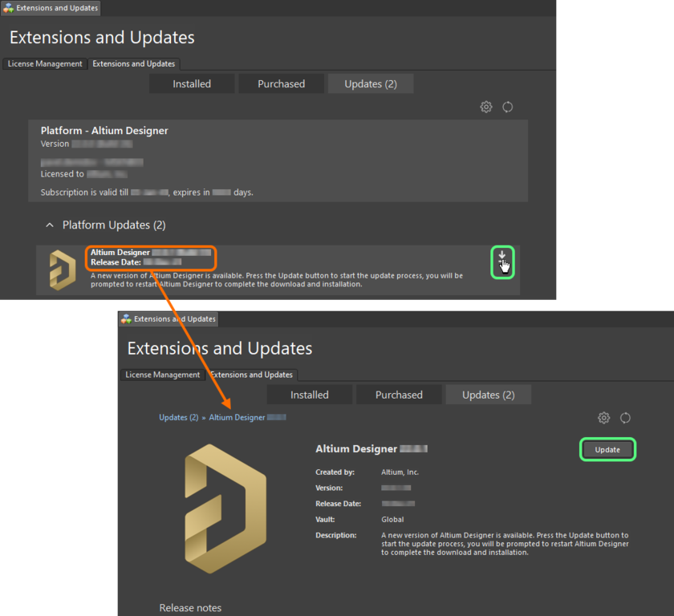Viewport: 674px width, 616px height.
Task: Click the refresh icon to recheck for updates
Action: [x=508, y=107]
